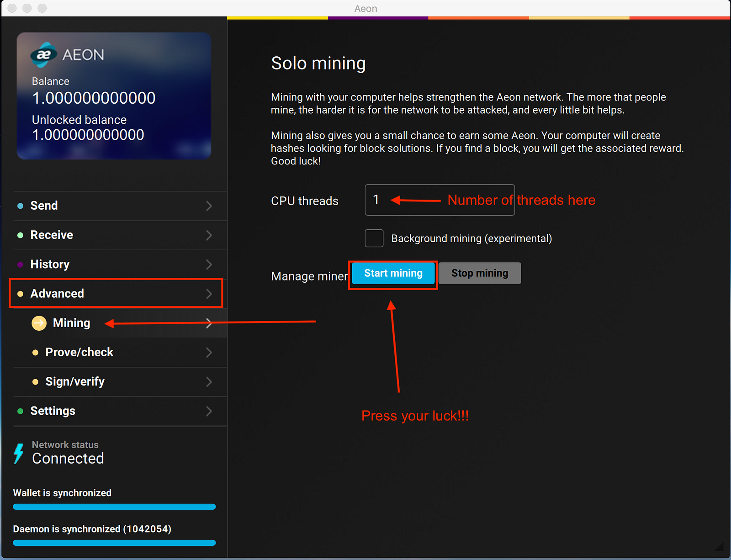Viewport: 731px width, 560px height.
Task: Click the Mining row chevron
Action: click(x=209, y=323)
